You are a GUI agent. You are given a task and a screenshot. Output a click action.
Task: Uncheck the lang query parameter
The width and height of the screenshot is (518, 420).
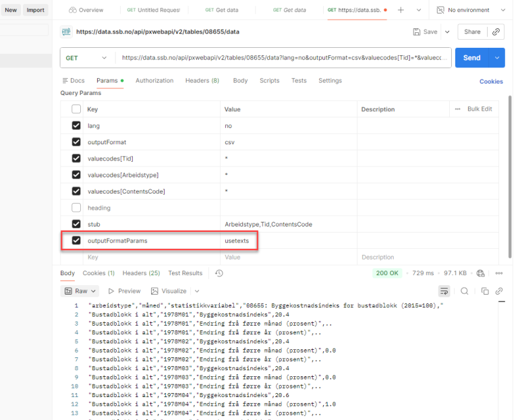pos(76,125)
